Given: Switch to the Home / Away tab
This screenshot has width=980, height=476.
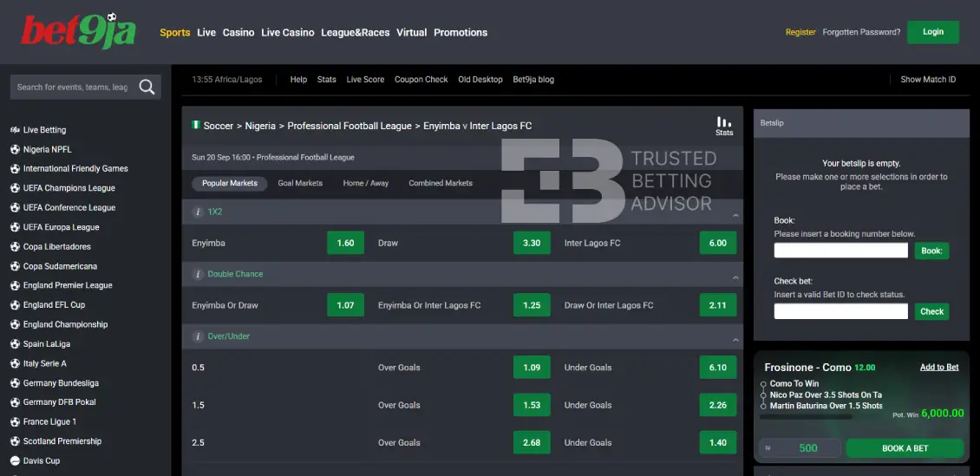Looking at the screenshot, I should click(366, 183).
